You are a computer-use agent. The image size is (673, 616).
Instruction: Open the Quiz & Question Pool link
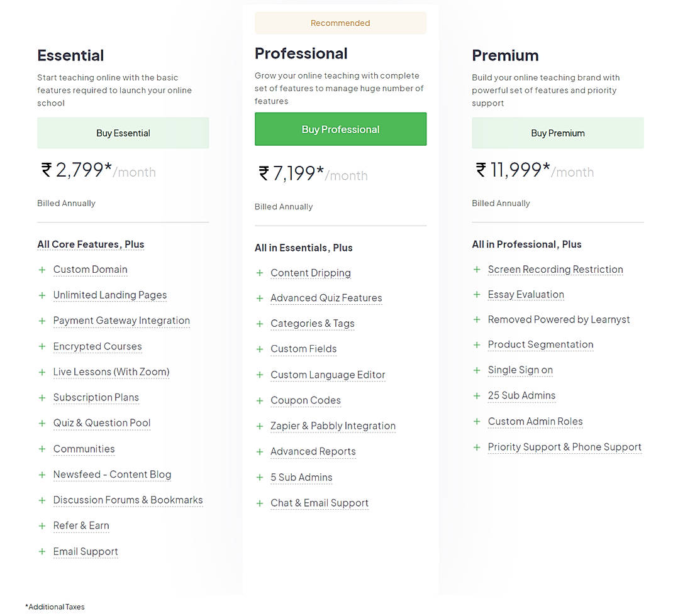(101, 423)
